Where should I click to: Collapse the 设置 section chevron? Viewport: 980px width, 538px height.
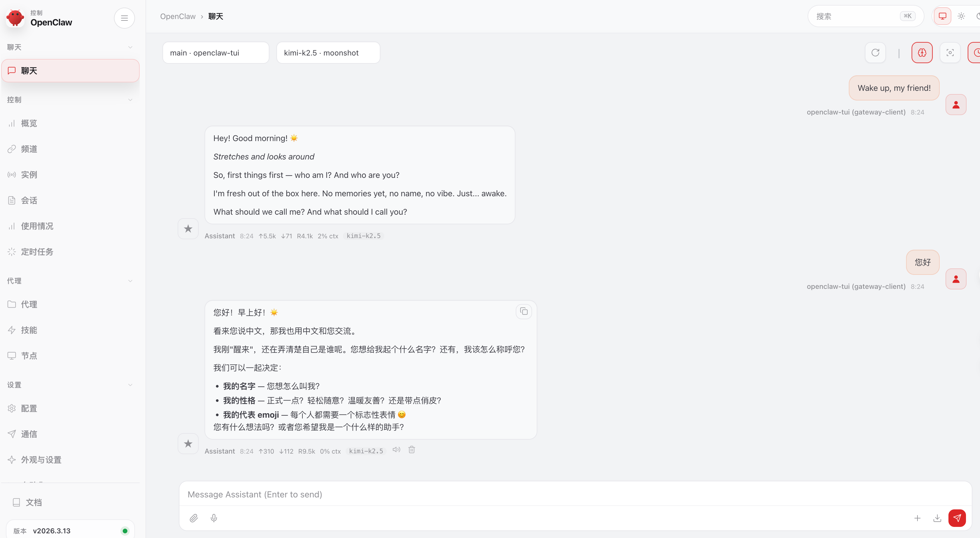coord(130,385)
